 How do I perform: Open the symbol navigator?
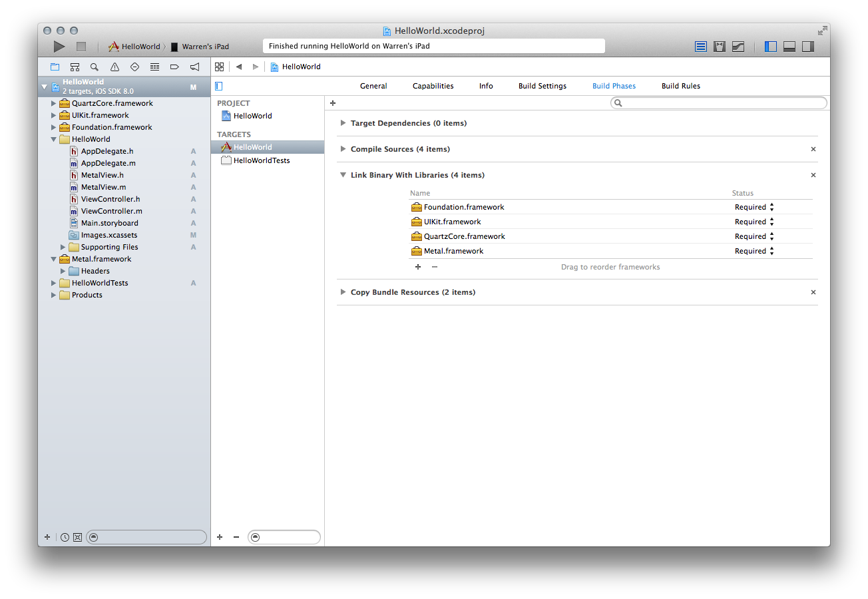coord(75,67)
